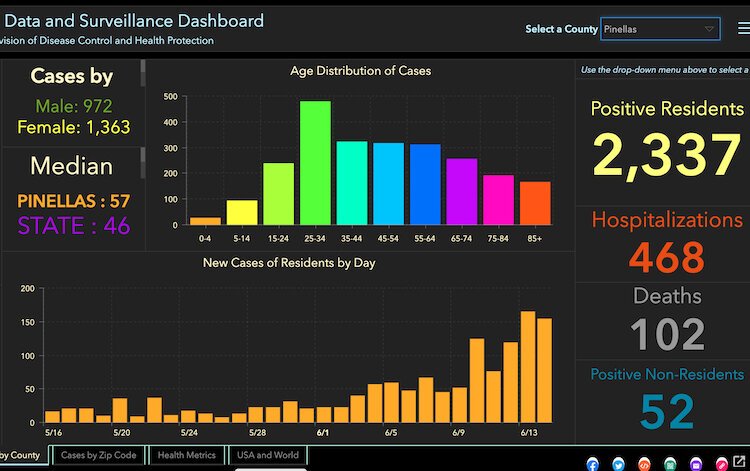Click the Female: 1,363 count
The image size is (750, 471).
(x=74, y=127)
